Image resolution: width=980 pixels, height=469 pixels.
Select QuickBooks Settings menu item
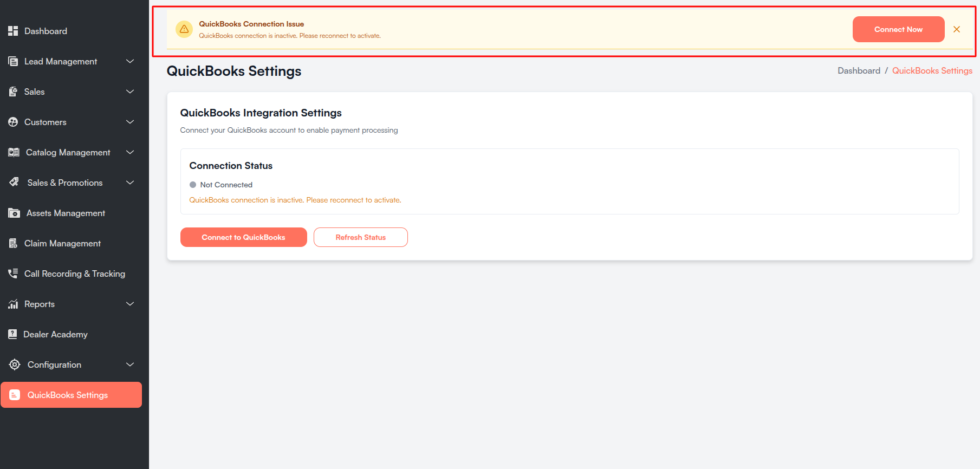71,395
